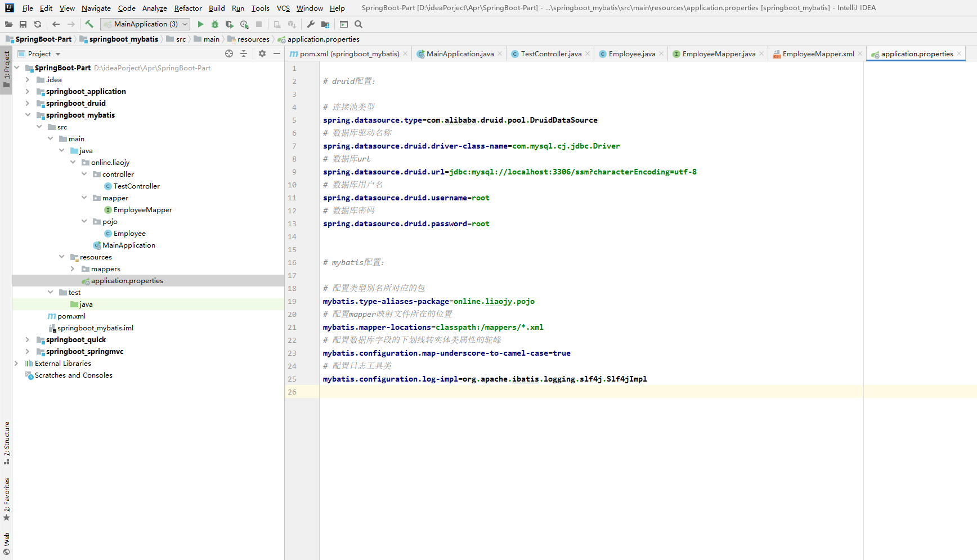Switch to the Employee.java tab
This screenshot has width=977, height=560.
631,53
